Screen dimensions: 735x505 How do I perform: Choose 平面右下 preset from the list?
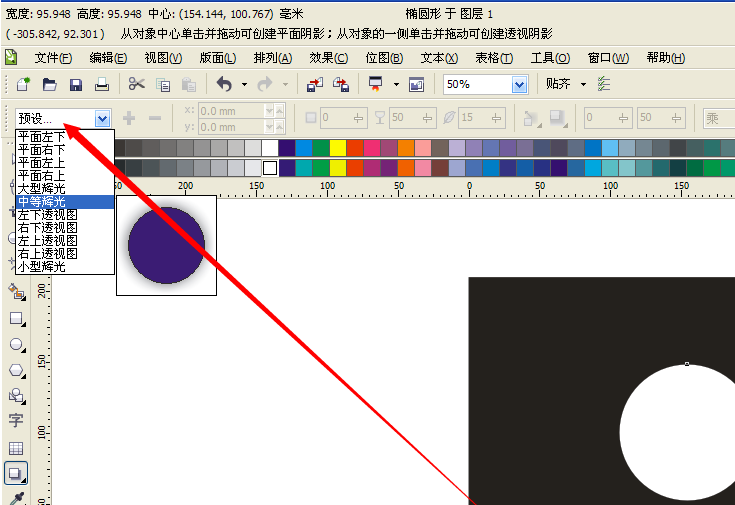65,150
